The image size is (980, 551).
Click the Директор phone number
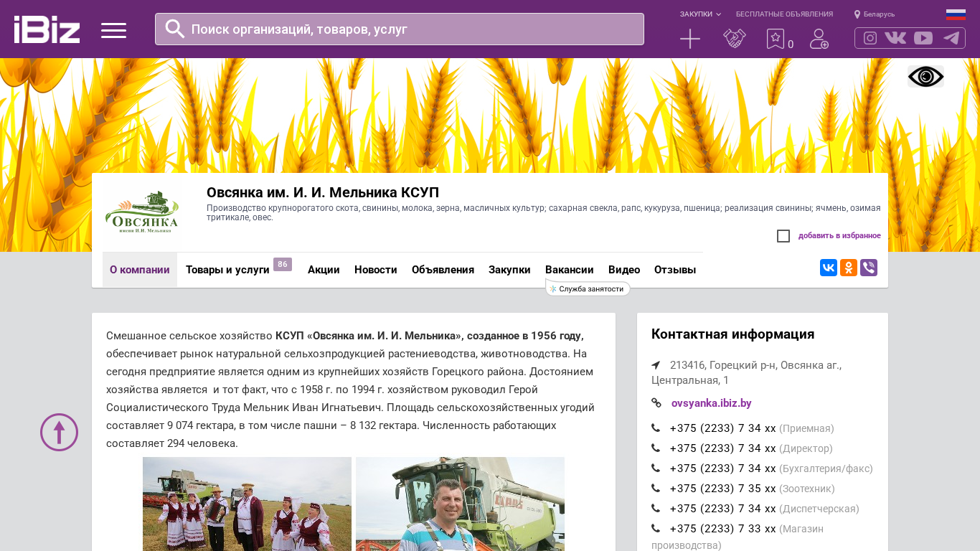coord(723,448)
